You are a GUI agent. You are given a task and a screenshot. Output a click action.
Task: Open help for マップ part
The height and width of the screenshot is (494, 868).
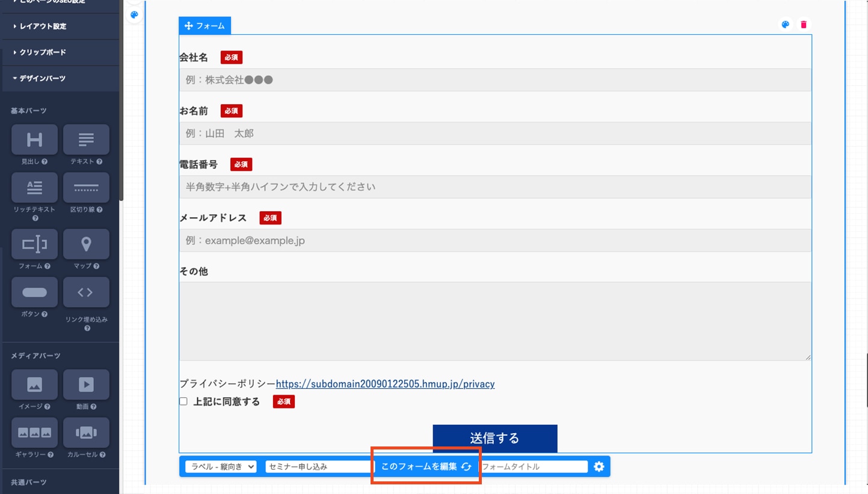[97, 266]
